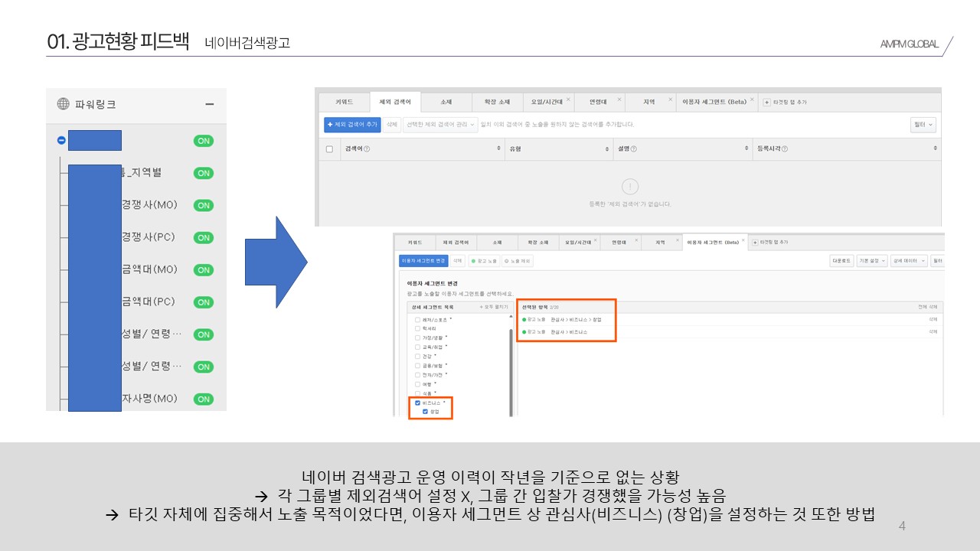Viewport: 980px width, 551px height.
Task: Tick select-all checkbox in 검색어 table header
Action: coord(329,148)
